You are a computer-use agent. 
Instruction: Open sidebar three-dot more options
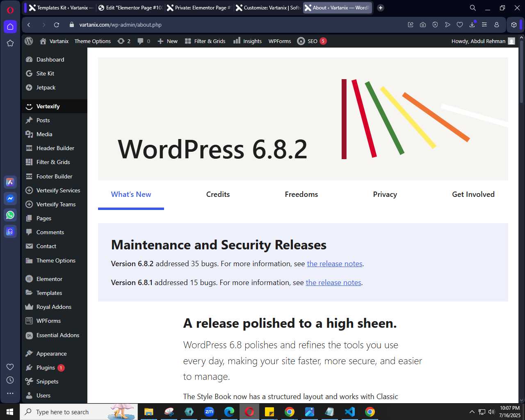pyautogui.click(x=10, y=393)
